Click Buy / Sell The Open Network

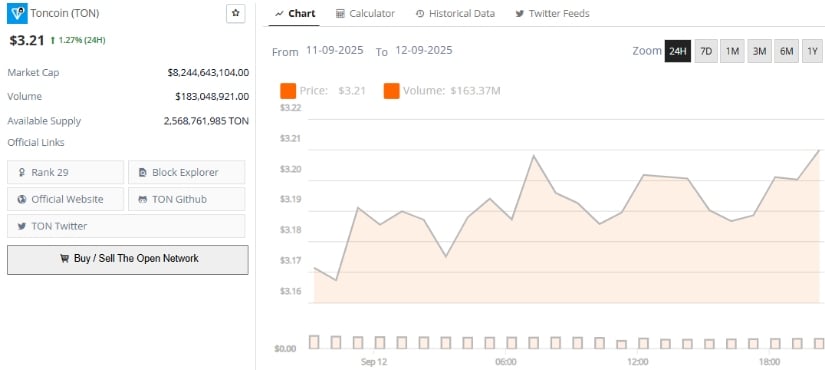(128, 259)
